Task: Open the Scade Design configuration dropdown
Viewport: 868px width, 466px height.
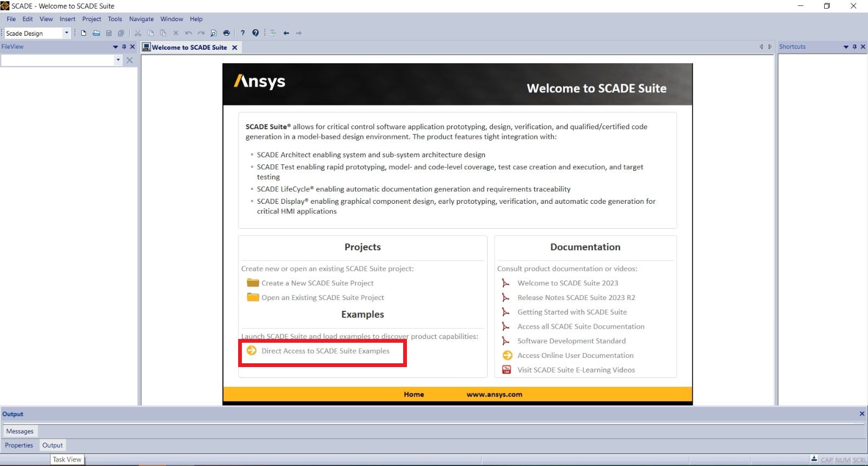Action: (x=67, y=33)
